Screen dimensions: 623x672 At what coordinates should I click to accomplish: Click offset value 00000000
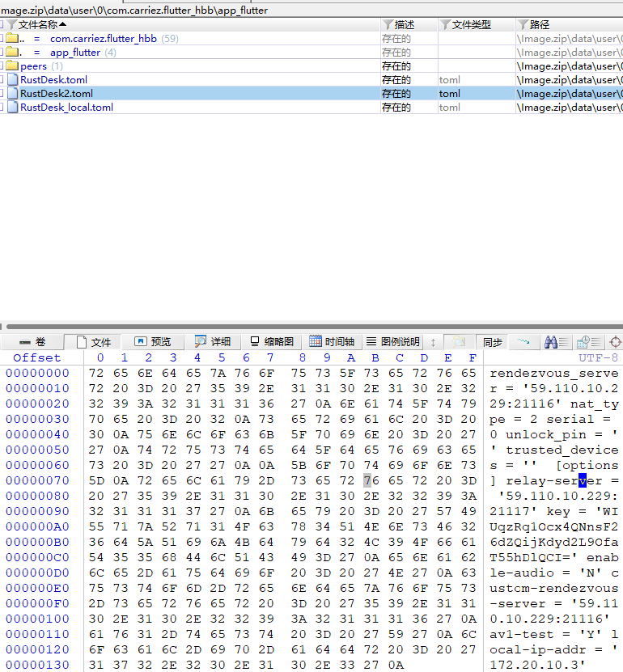pyautogui.click(x=37, y=373)
